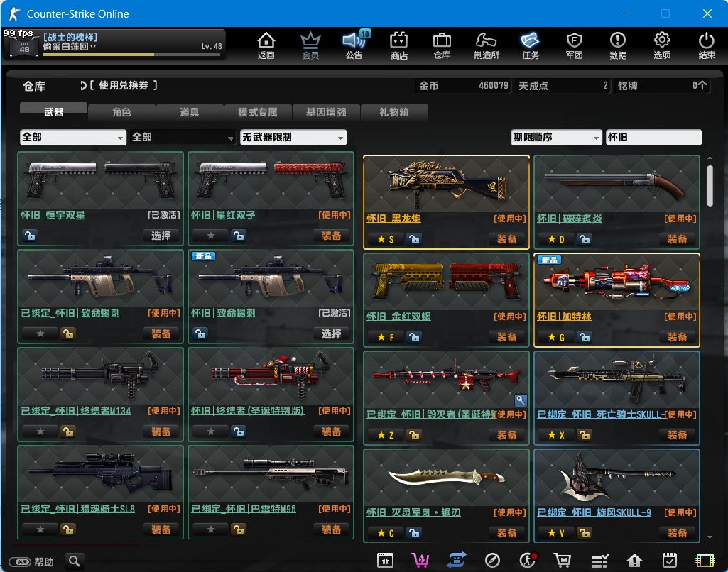Open the 商店 shop icon
The width and height of the screenshot is (728, 572).
click(x=399, y=45)
